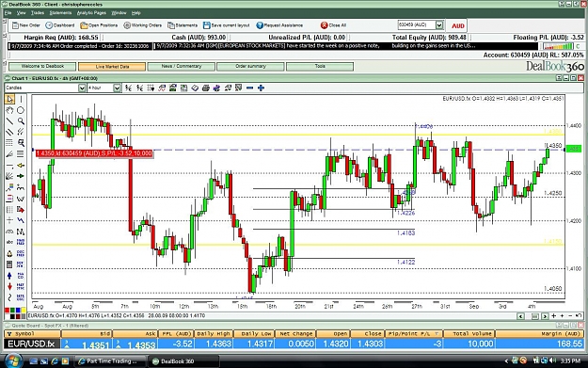
Task: Expand the account 630459 (AUD) dropdown
Action: (439, 25)
